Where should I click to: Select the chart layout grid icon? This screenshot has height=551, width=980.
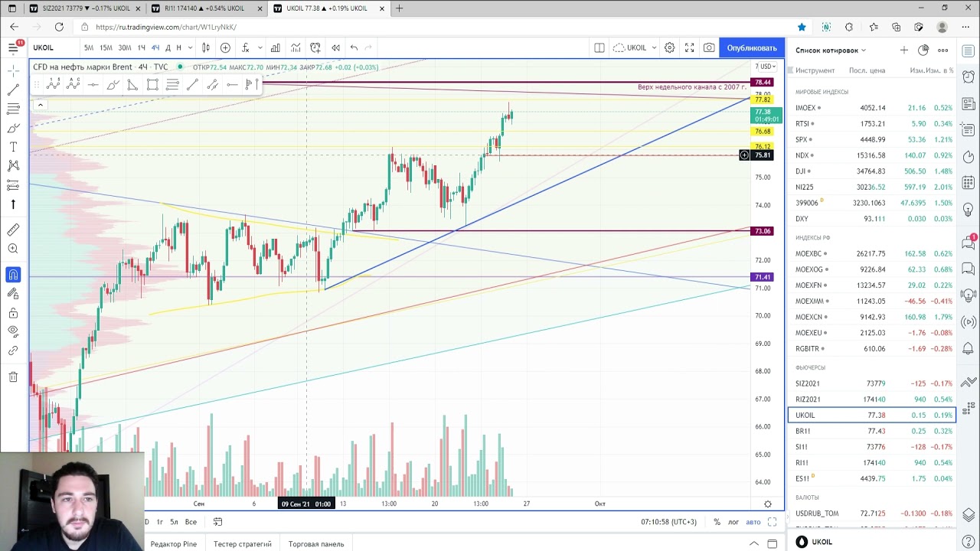coord(599,47)
